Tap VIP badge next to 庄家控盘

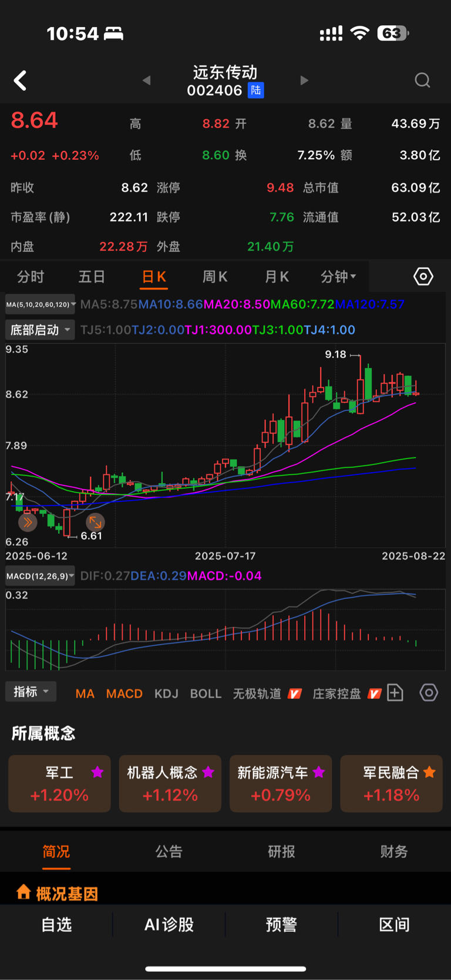pos(375,694)
